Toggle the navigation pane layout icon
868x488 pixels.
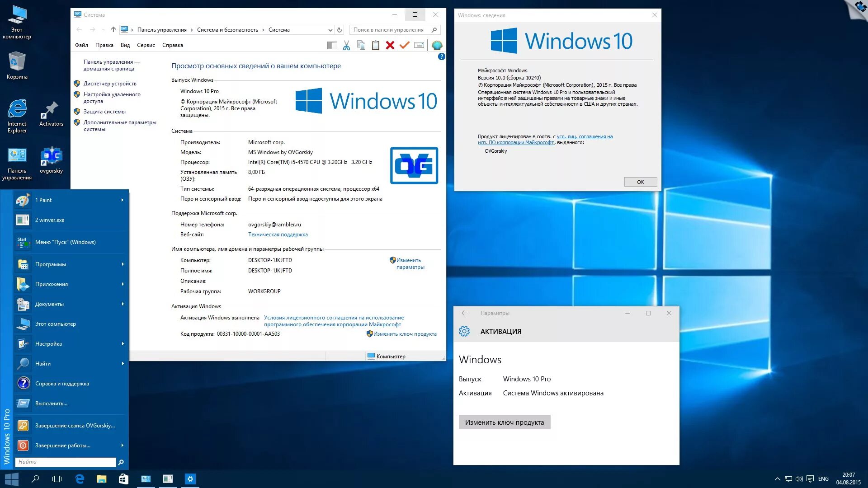pos(332,45)
